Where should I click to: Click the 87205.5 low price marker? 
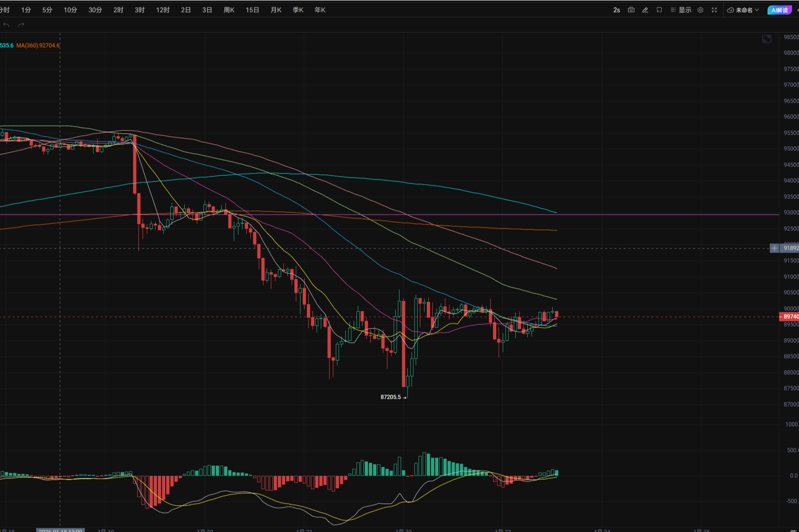(391, 397)
